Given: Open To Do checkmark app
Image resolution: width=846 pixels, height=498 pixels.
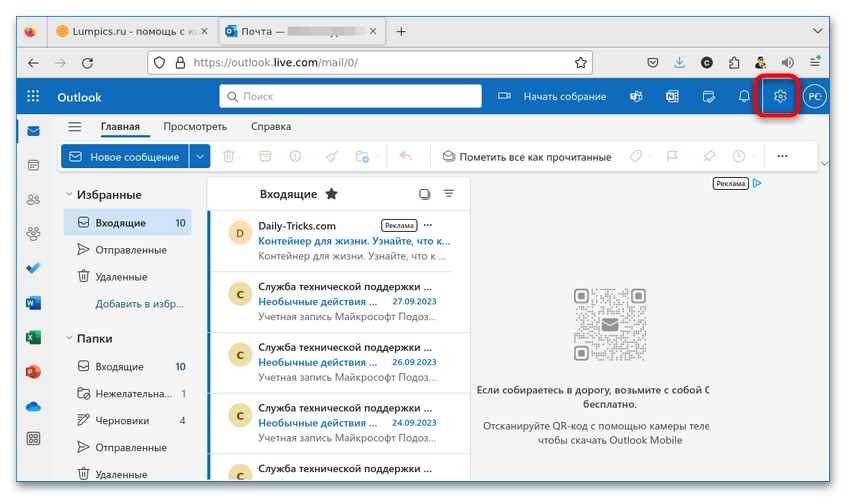Looking at the screenshot, I should [x=33, y=268].
